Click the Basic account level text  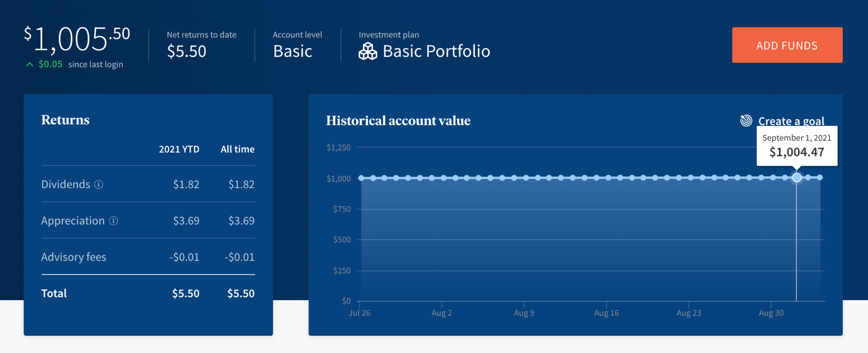(293, 51)
